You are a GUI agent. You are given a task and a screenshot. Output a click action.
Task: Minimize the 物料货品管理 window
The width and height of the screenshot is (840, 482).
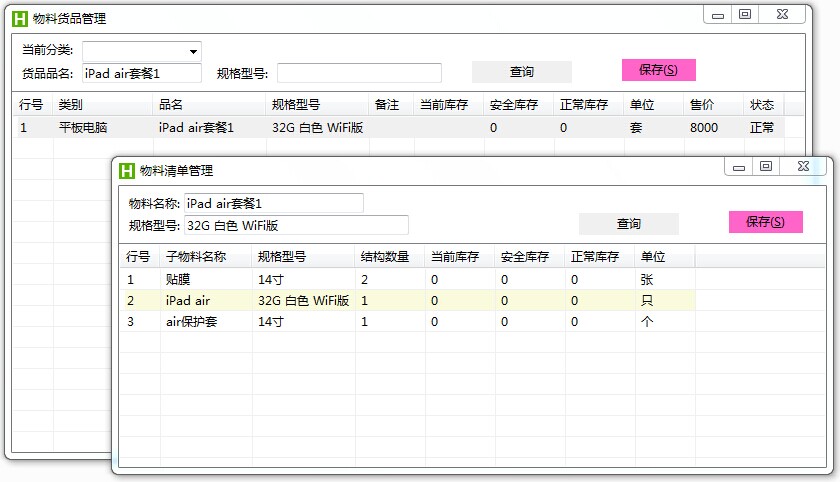717,15
